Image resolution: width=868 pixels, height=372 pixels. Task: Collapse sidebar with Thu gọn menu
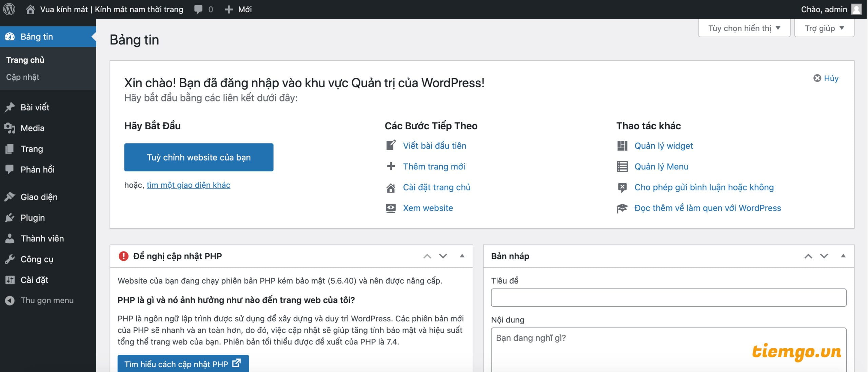[x=47, y=300]
